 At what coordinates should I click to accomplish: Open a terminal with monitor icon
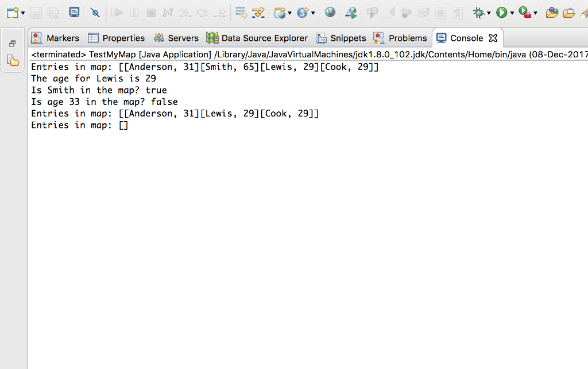click(x=74, y=13)
